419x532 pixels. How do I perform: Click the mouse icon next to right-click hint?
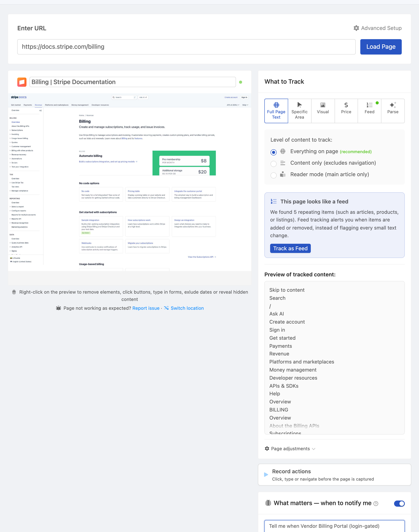(14, 292)
